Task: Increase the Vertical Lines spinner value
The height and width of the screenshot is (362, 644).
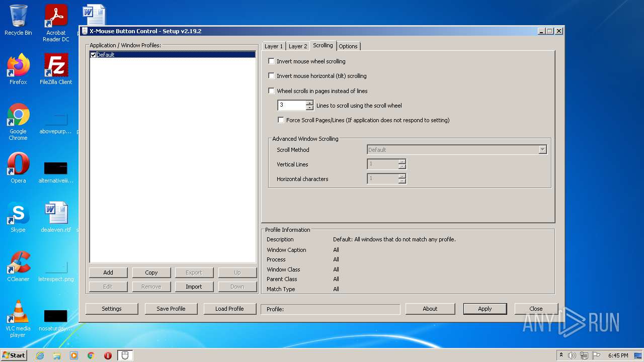Action: click(402, 161)
